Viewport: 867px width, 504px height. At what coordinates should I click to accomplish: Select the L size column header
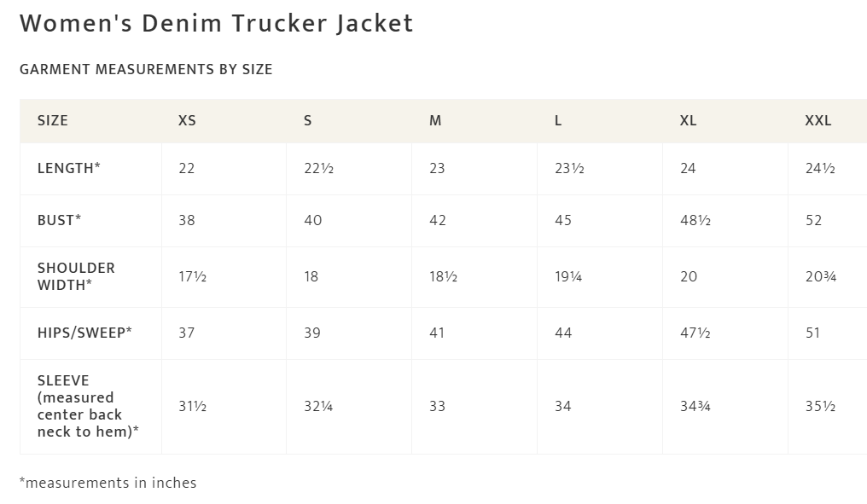[x=558, y=121]
